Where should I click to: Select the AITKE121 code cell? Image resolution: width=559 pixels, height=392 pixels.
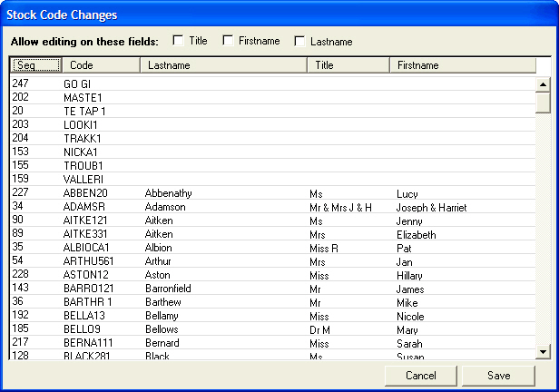click(85, 220)
